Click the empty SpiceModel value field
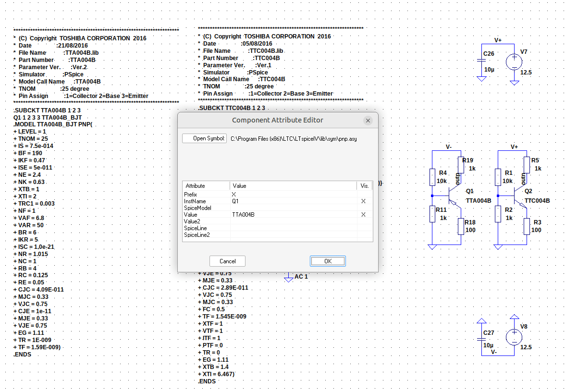The width and height of the screenshot is (565, 392). (293, 208)
